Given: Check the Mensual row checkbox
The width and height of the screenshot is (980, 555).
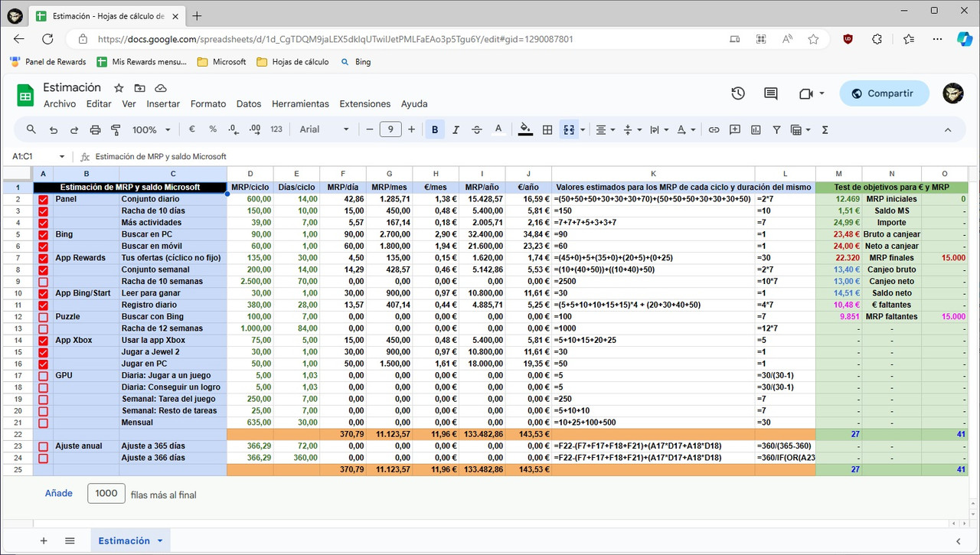Looking at the screenshot, I should pos(43,423).
